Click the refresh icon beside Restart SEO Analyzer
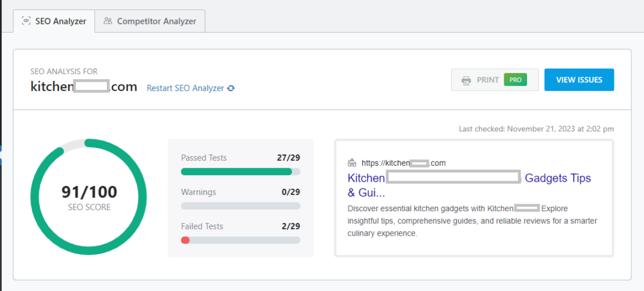The image size is (644, 291). click(x=231, y=89)
